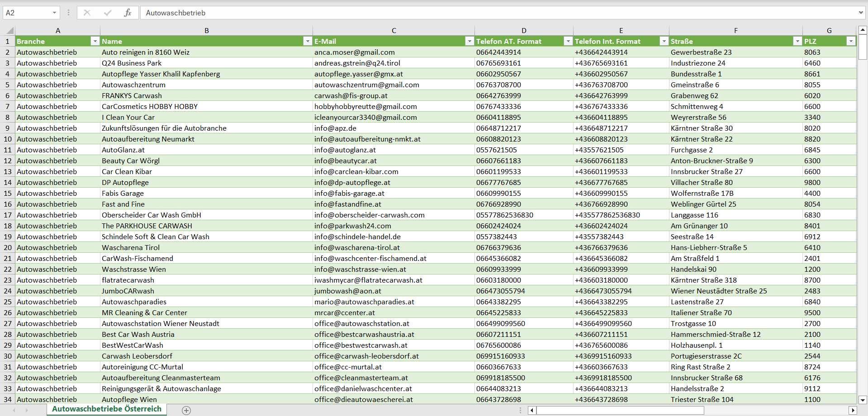This screenshot has width=868, height=416.
Task: Open the E-Mail column filter dropdown
Action: 469,41
